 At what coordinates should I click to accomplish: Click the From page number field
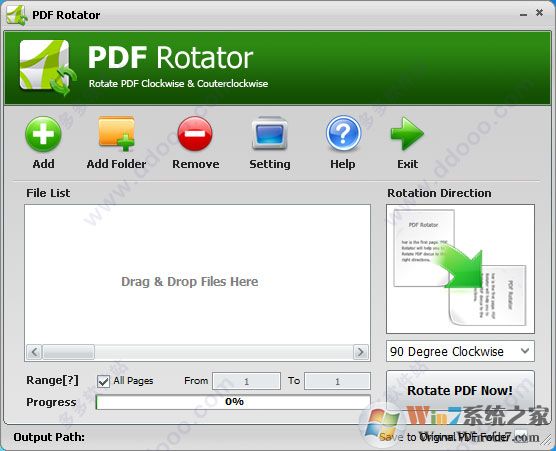(246, 381)
